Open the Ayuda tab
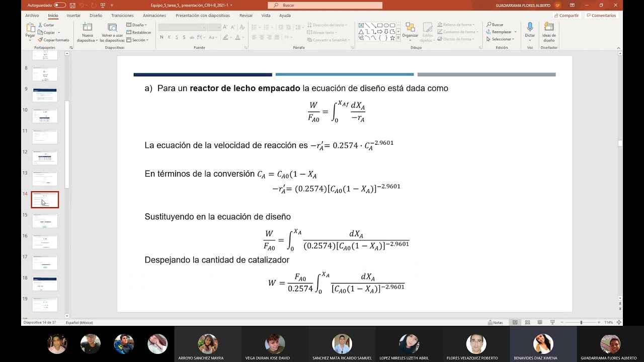The image size is (644, 362). (x=285, y=16)
